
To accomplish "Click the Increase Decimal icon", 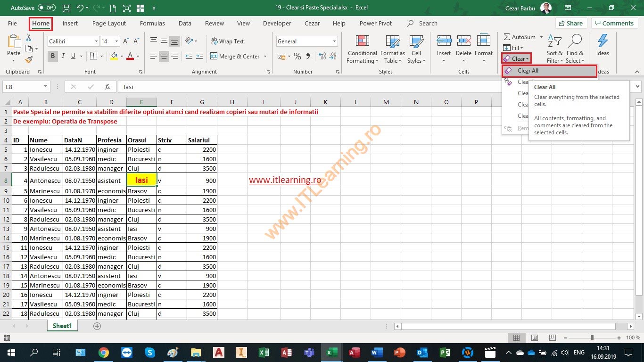I will tap(322, 56).
